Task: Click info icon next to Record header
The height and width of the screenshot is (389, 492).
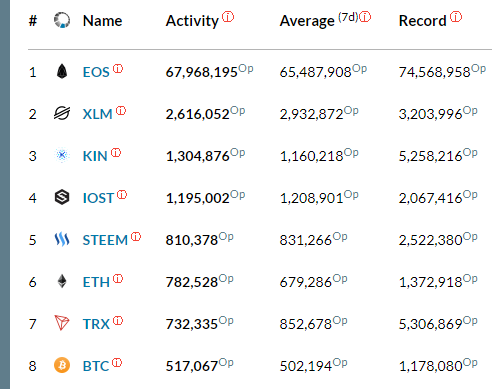Action: tap(456, 16)
